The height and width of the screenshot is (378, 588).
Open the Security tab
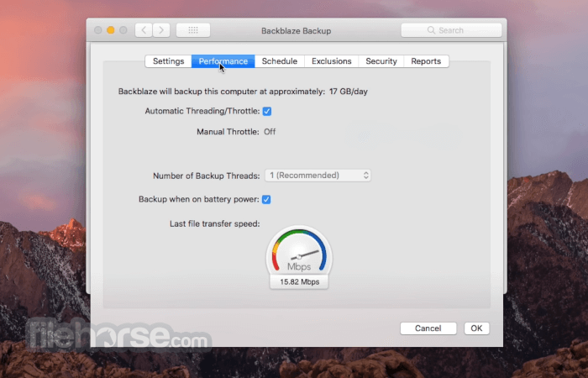[381, 61]
